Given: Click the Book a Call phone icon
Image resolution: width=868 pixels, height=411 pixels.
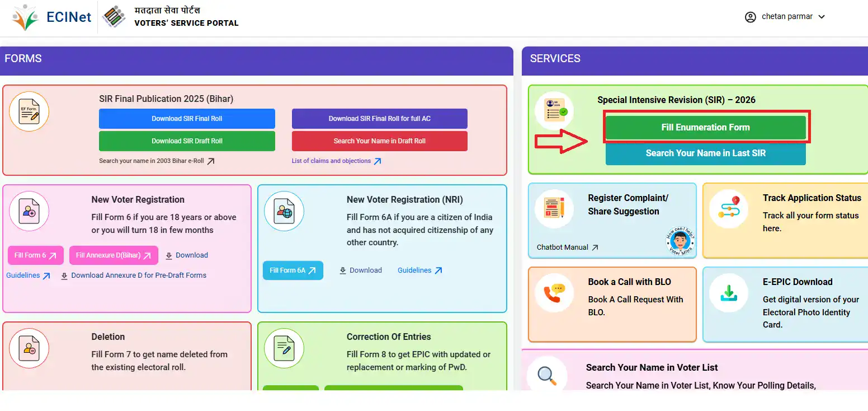Looking at the screenshot, I should click(554, 293).
